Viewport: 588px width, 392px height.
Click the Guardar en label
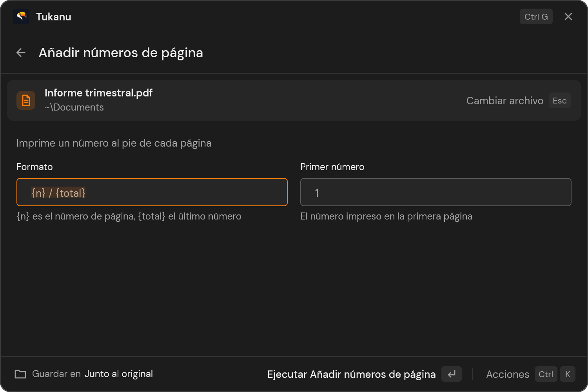point(56,374)
